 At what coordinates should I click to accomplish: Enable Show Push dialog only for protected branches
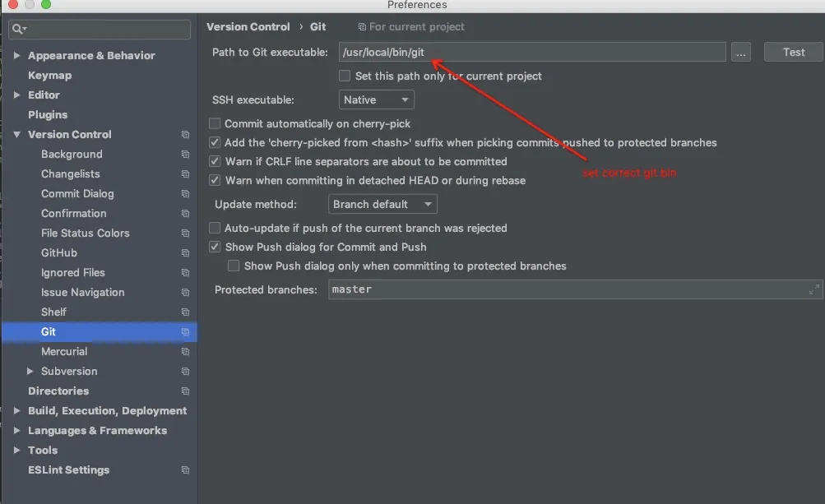click(x=234, y=266)
